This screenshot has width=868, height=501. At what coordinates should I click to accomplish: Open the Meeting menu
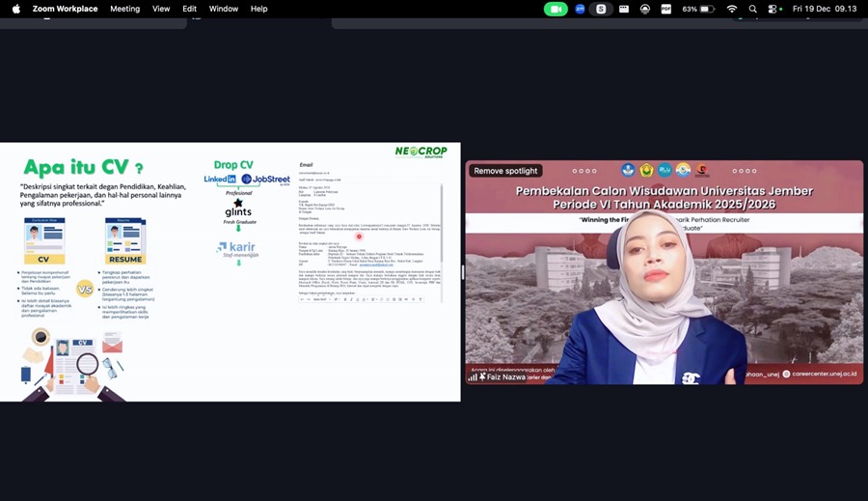tap(124, 9)
